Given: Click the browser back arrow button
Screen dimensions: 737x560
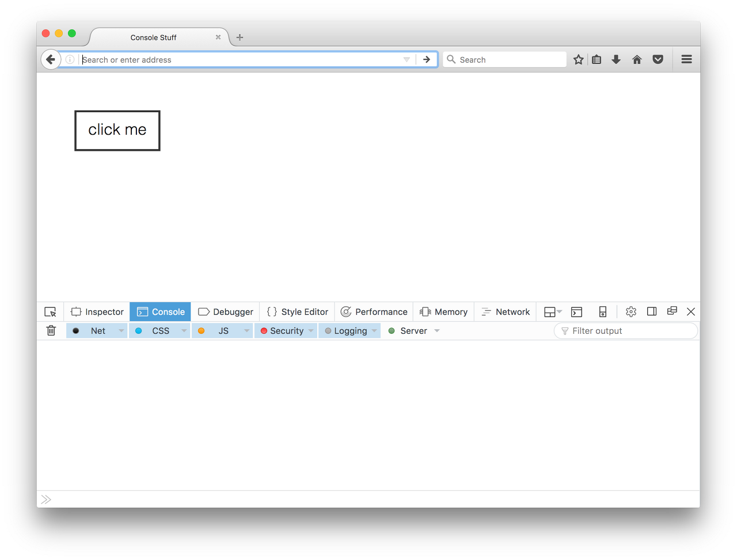Looking at the screenshot, I should (51, 59).
